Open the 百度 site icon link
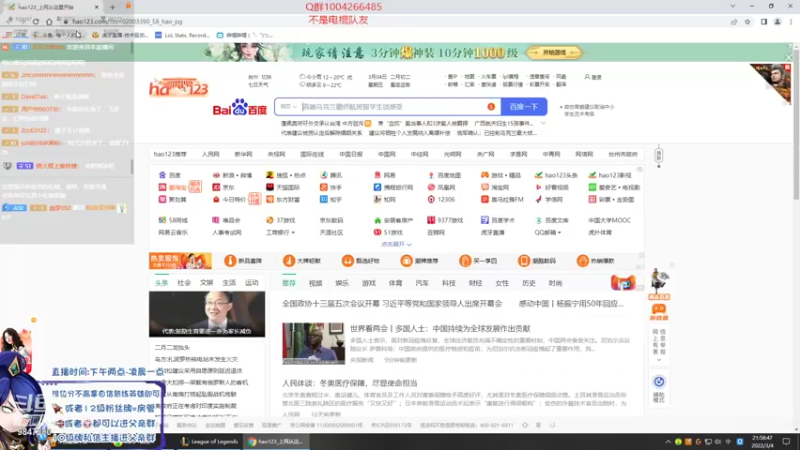The height and width of the screenshot is (450, 800). point(170,175)
